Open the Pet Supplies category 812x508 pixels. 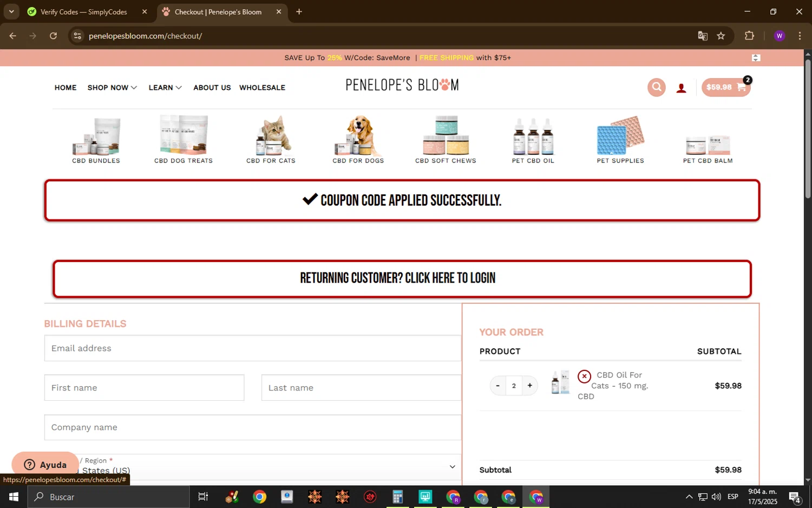pos(620,140)
